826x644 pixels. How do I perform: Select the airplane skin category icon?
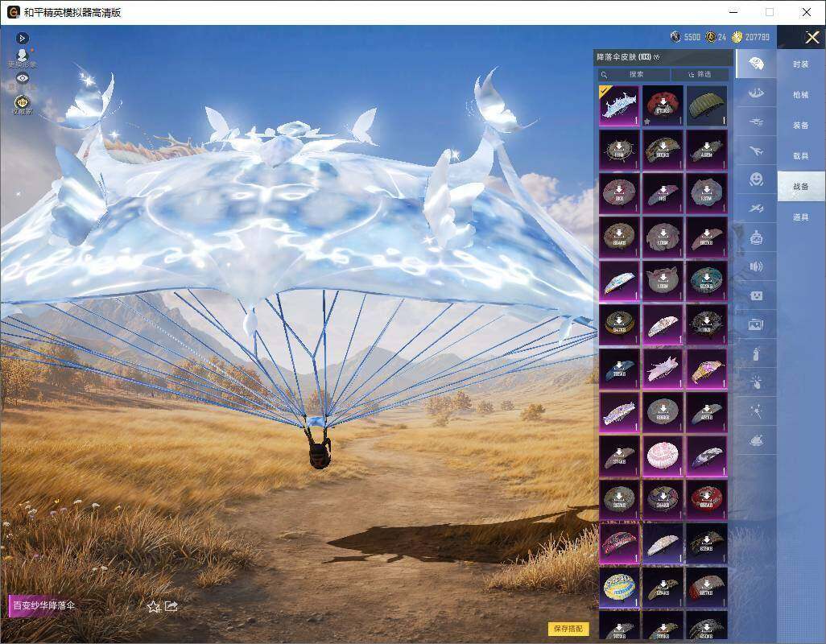point(756,151)
